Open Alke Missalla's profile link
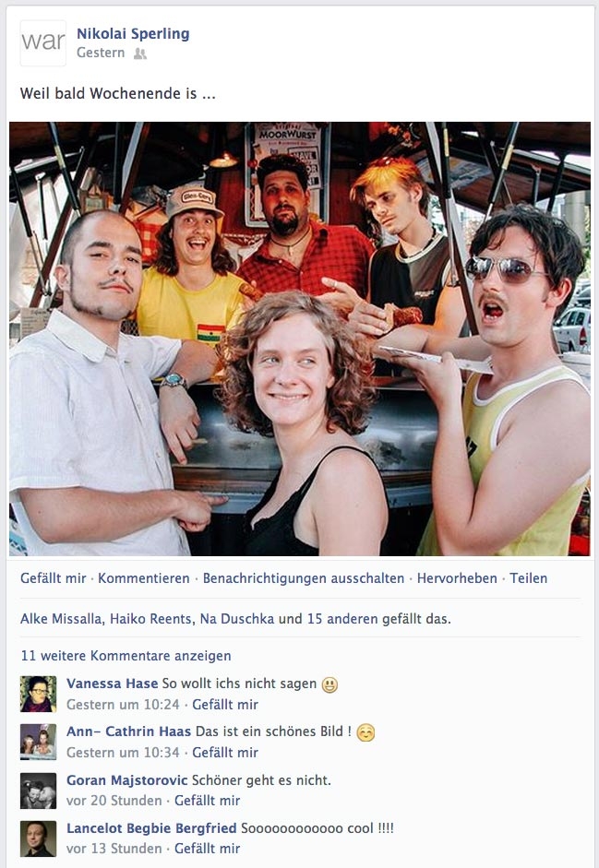This screenshot has height=868, width=599. 62,618
